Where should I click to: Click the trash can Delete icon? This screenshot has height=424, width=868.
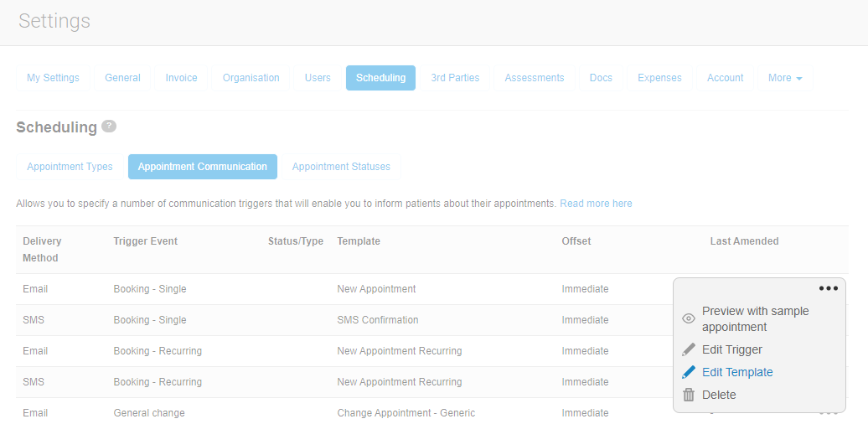[x=689, y=395]
